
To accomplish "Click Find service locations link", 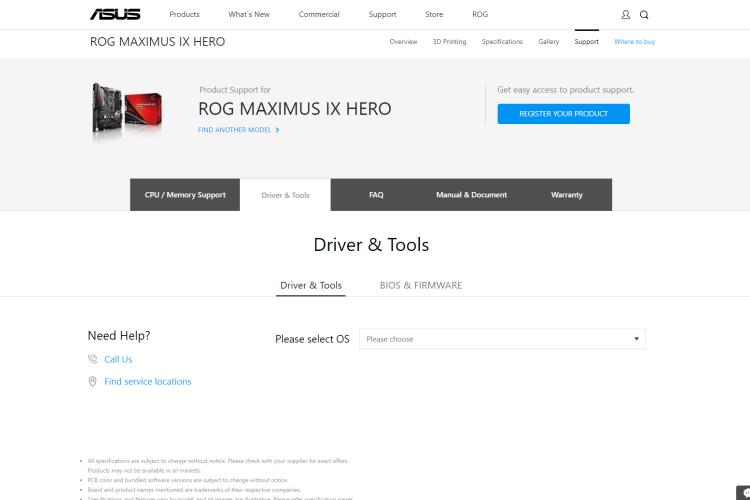I will pos(148,381).
